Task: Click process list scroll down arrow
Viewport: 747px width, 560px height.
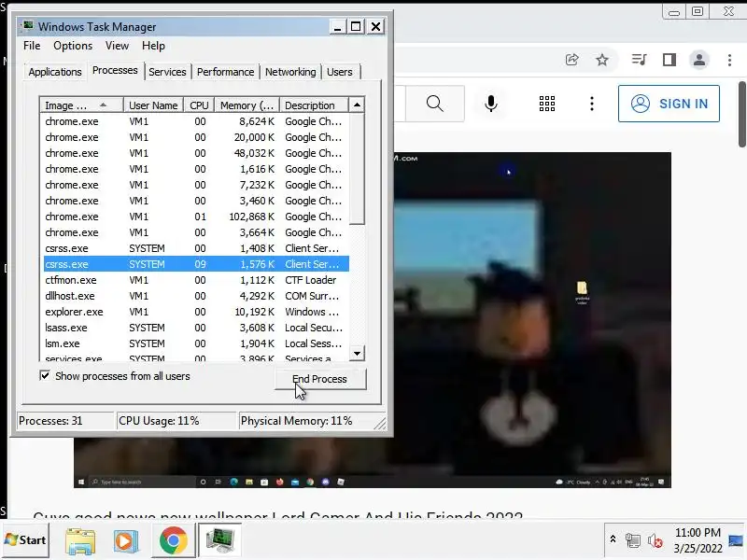Action: [x=357, y=354]
